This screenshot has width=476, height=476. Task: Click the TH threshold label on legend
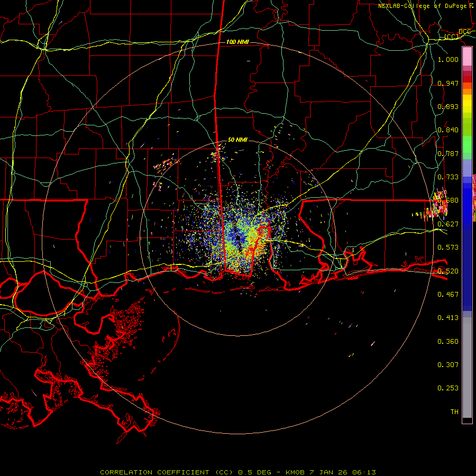454,411
